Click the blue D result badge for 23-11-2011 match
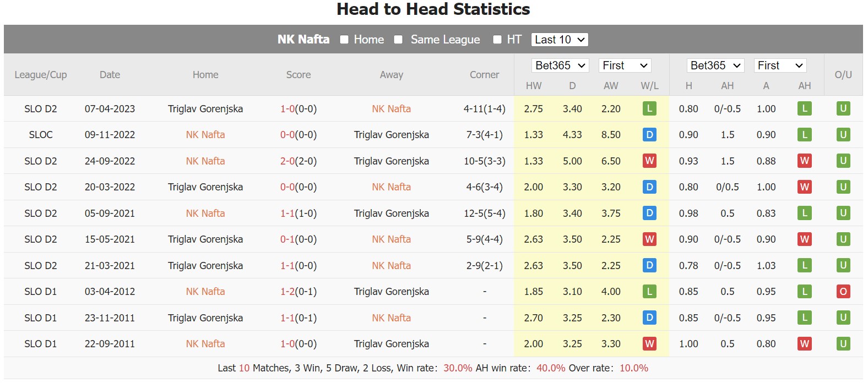 point(649,318)
